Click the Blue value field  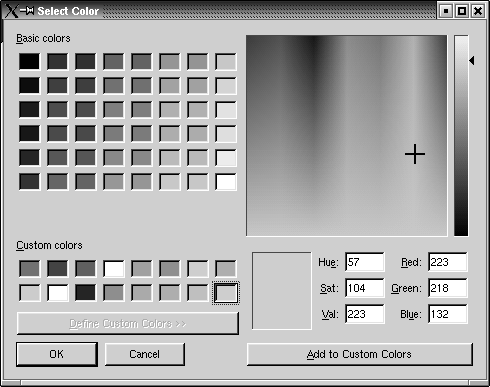coord(448,314)
